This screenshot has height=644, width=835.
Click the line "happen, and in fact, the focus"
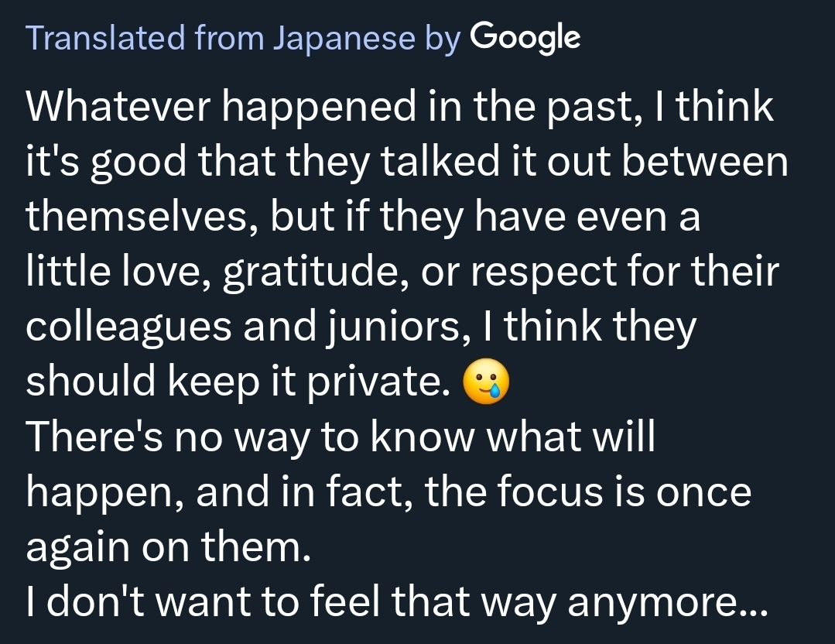388,493
